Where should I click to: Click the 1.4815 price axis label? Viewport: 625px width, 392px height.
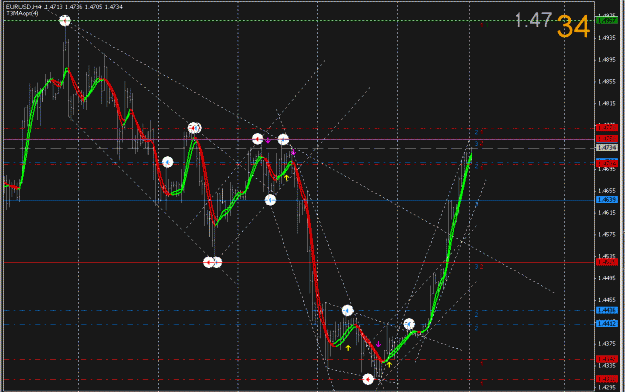pos(607,104)
